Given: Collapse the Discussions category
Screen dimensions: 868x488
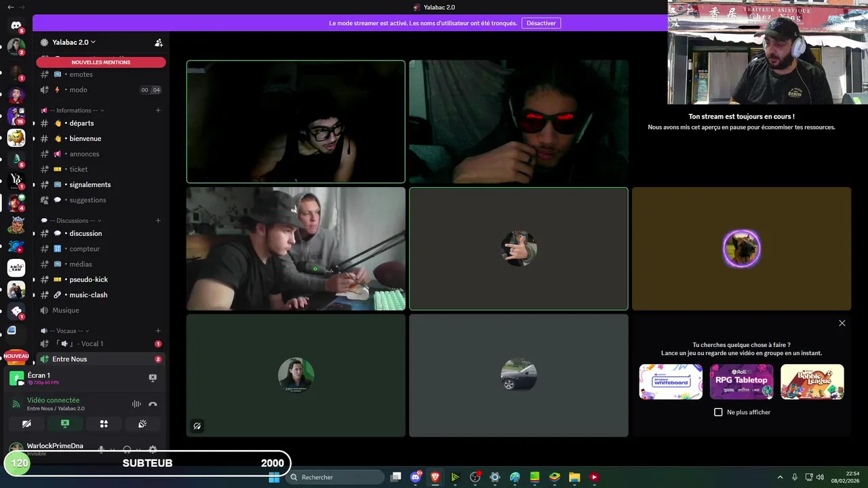Looking at the screenshot, I should (71, 220).
